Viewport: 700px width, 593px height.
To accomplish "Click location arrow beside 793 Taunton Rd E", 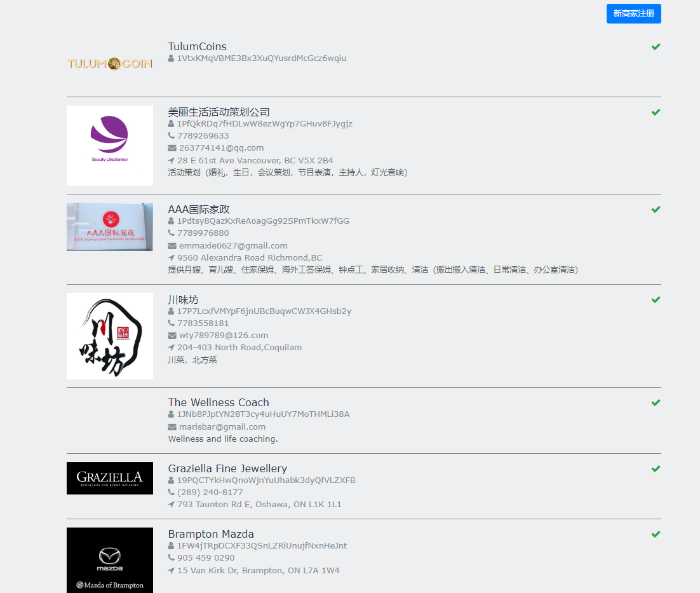I will point(171,505).
